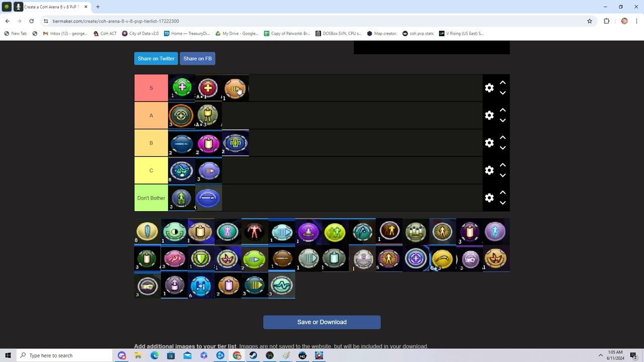
Task: Click the Share on Twitter button
Action: [156, 58]
